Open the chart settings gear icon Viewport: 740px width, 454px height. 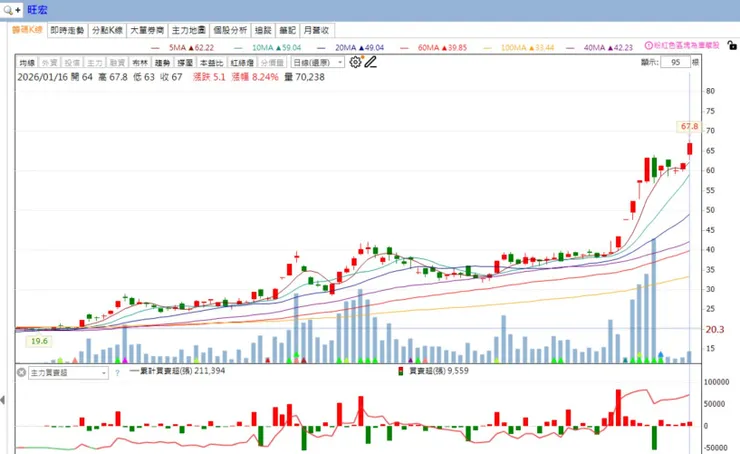(355, 62)
